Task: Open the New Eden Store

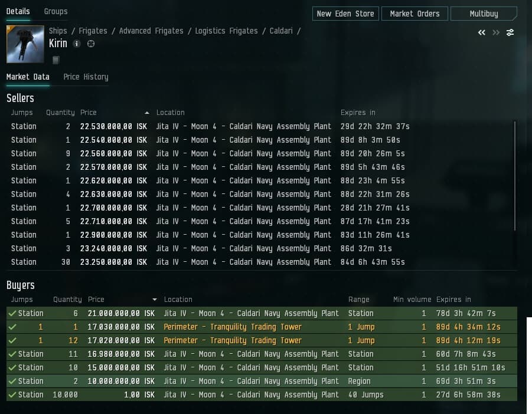Action: coord(345,14)
